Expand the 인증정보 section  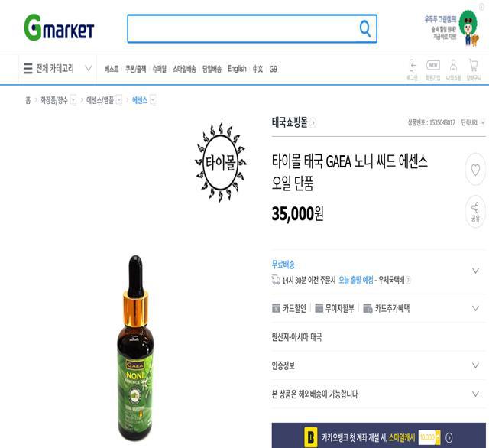(378, 365)
